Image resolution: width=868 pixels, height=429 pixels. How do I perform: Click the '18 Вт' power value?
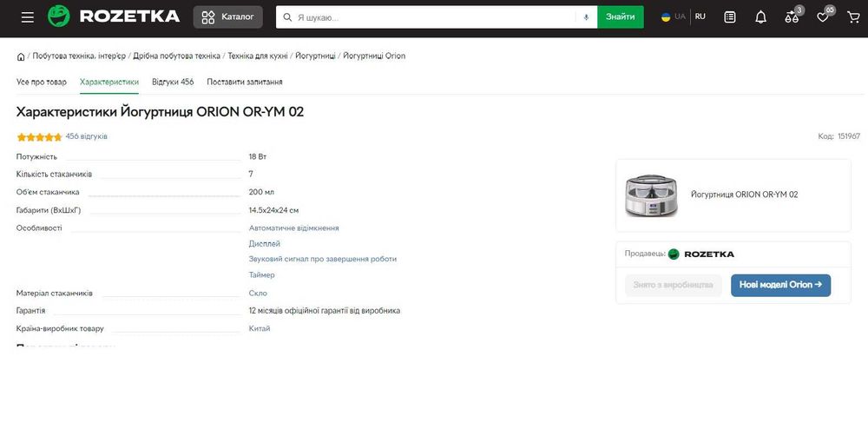258,156
